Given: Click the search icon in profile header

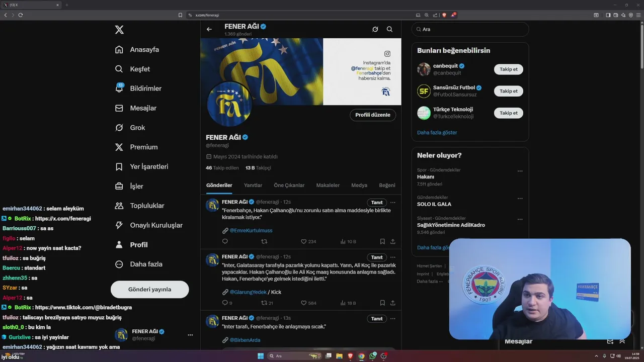Looking at the screenshot, I should [x=389, y=29].
